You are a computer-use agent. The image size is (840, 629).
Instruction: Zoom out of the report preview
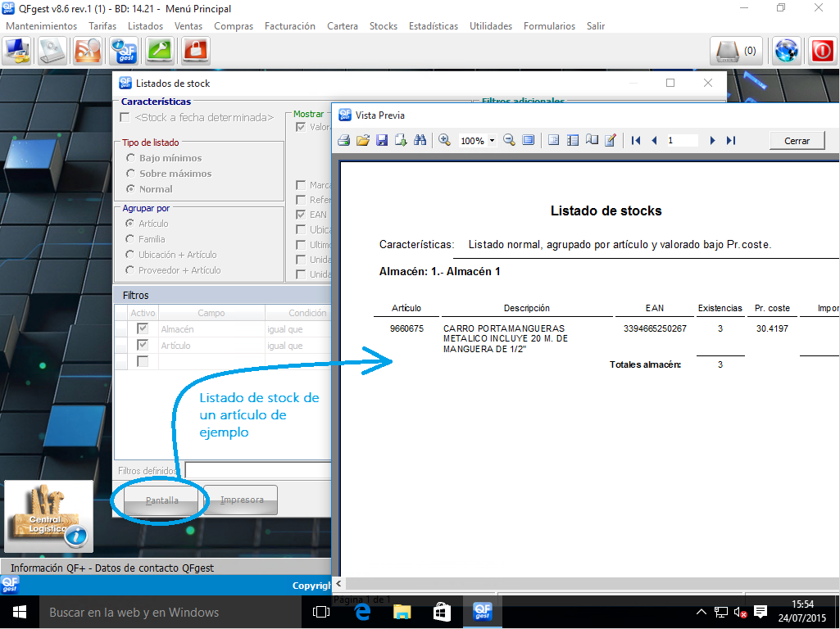509,140
